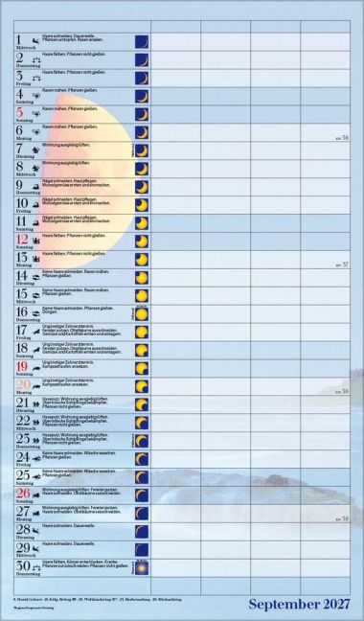Click the moon phase icon for day 25

pyautogui.click(x=142, y=477)
